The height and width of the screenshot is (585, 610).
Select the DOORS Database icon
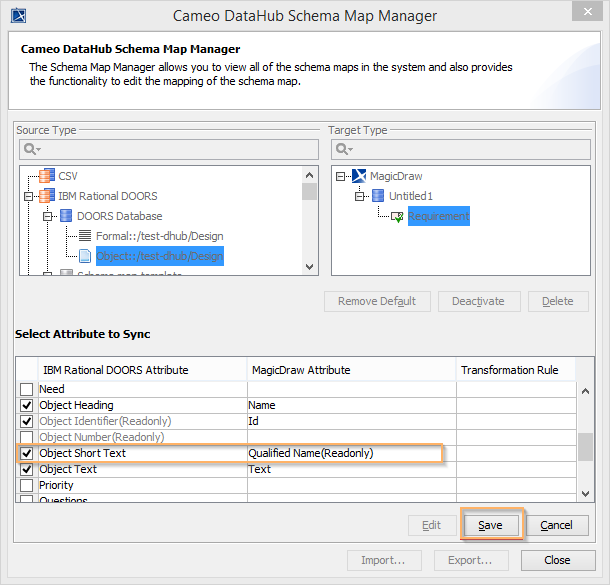click(66, 216)
